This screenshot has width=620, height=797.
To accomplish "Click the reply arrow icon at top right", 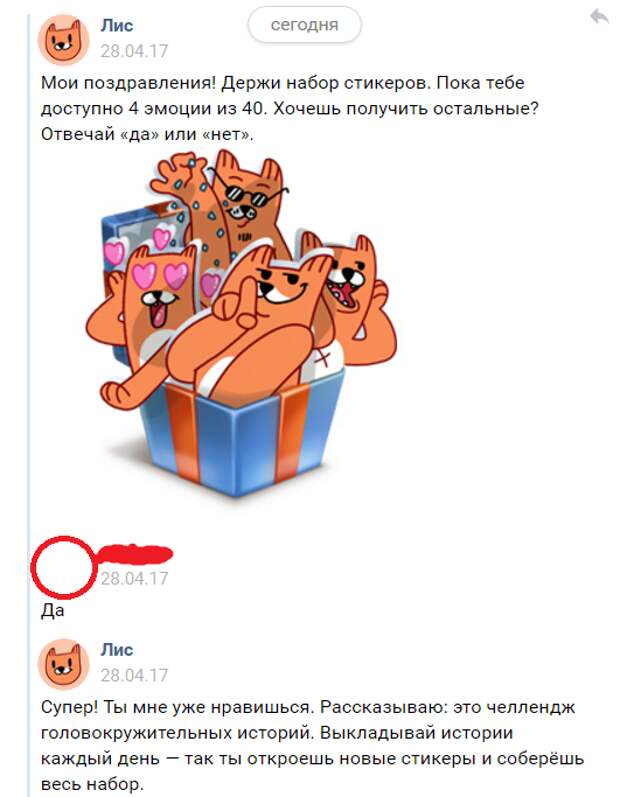I will 599,17.
